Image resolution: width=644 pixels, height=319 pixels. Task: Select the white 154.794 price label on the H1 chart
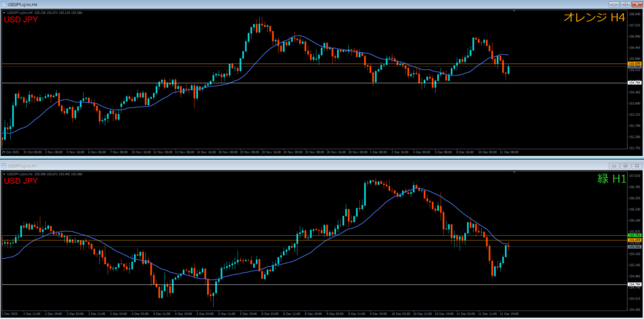point(635,284)
